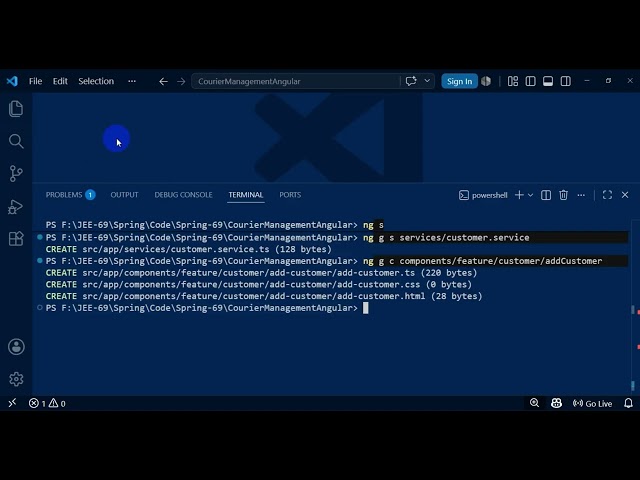This screenshot has width=640, height=480.
Task: Click the Sign In button
Action: (459, 81)
